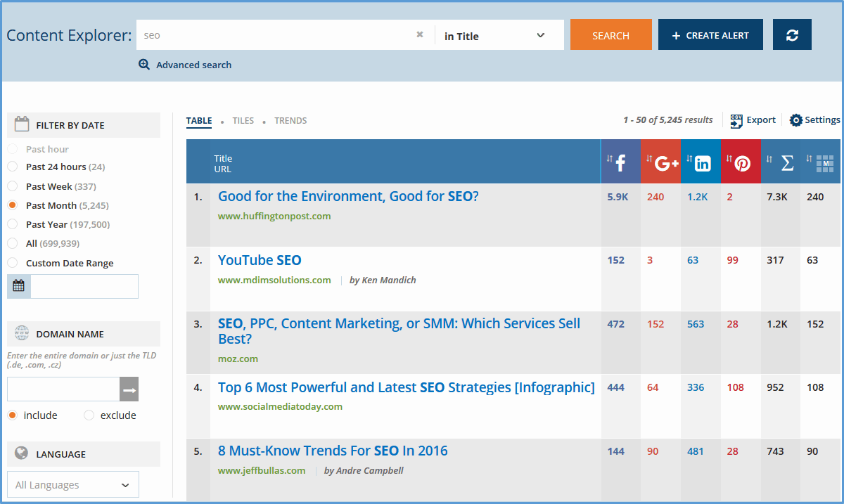
Task: Click the 99 Pinterest count for YouTube SEO
Action: 733,260
